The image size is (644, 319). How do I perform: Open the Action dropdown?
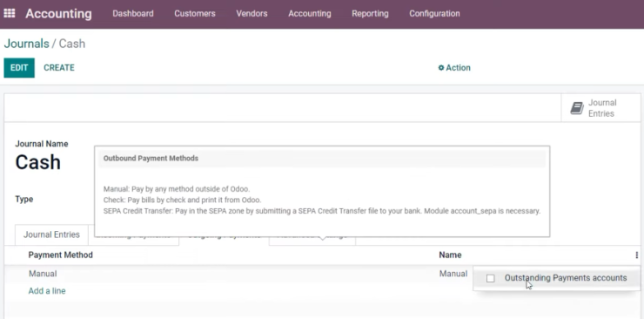tap(454, 68)
